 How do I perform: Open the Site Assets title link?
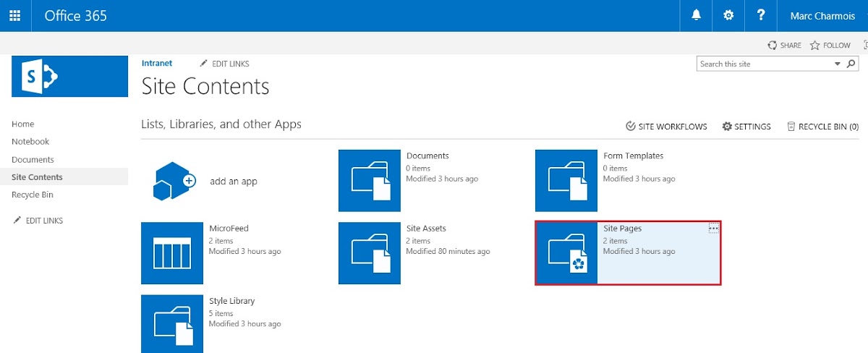click(x=426, y=228)
